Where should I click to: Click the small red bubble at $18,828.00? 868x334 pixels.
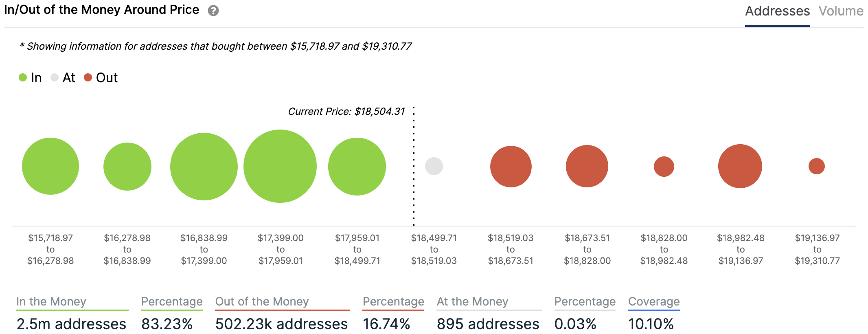[664, 167]
